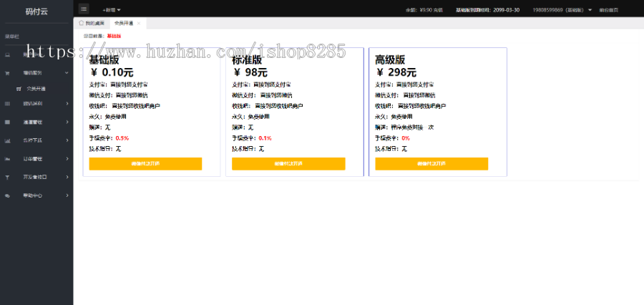Click the ¥9.90 balance amount

click(425, 10)
